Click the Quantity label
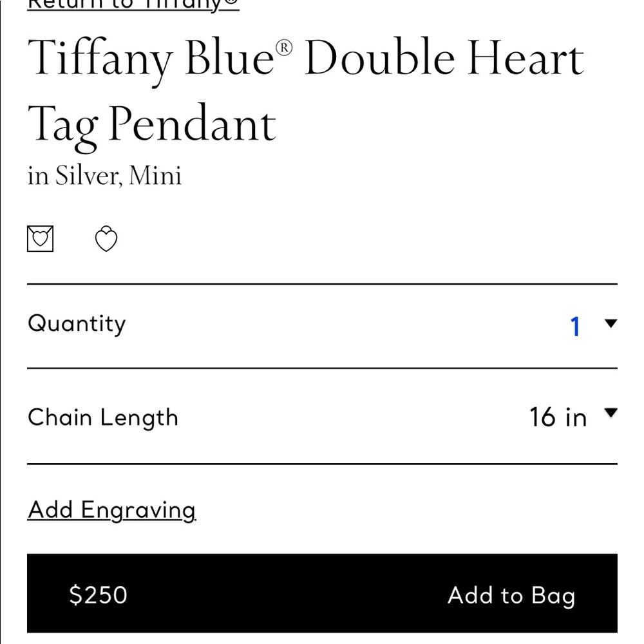644x644 pixels. (77, 324)
